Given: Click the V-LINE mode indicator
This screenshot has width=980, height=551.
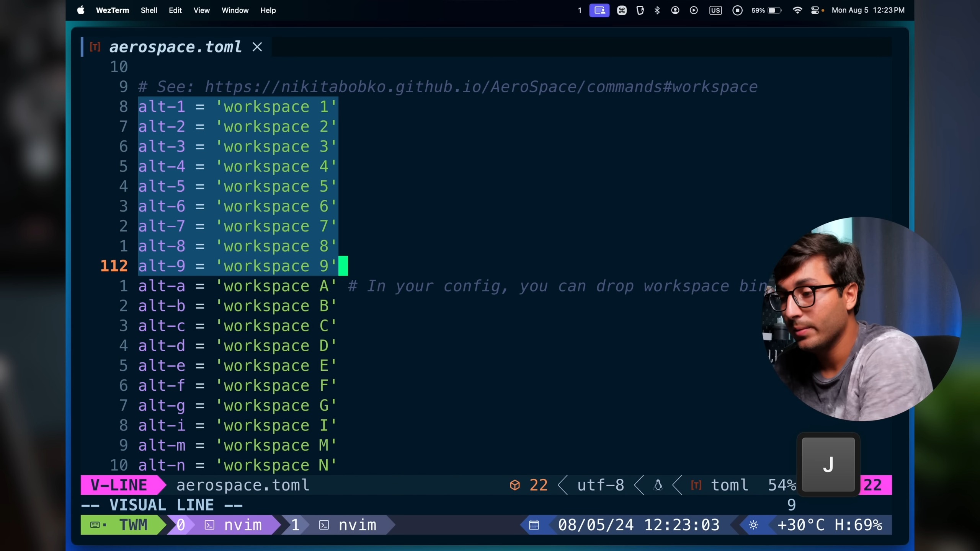Looking at the screenshot, I should point(119,485).
